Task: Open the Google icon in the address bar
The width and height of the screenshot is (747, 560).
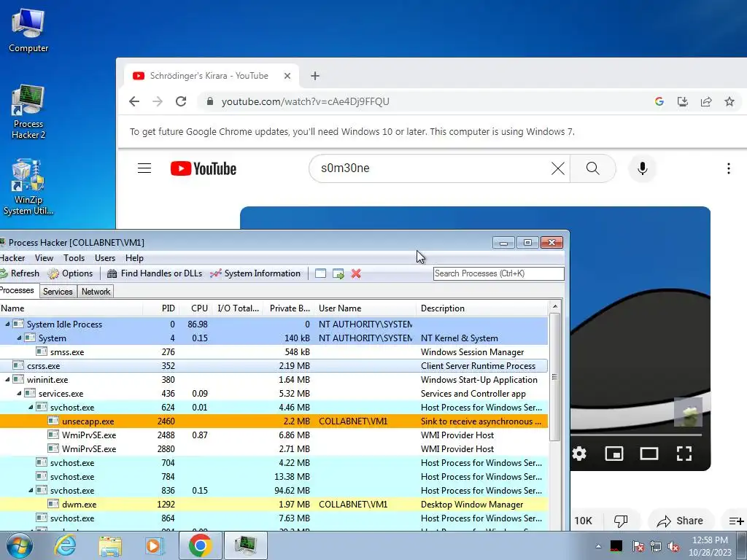Action: [x=659, y=101]
